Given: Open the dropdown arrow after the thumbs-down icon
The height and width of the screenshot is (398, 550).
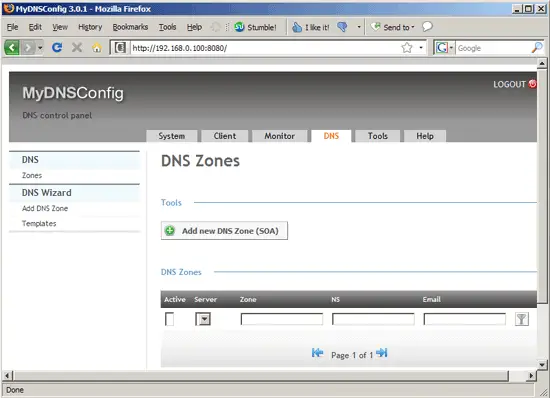Looking at the screenshot, I should pos(359,27).
